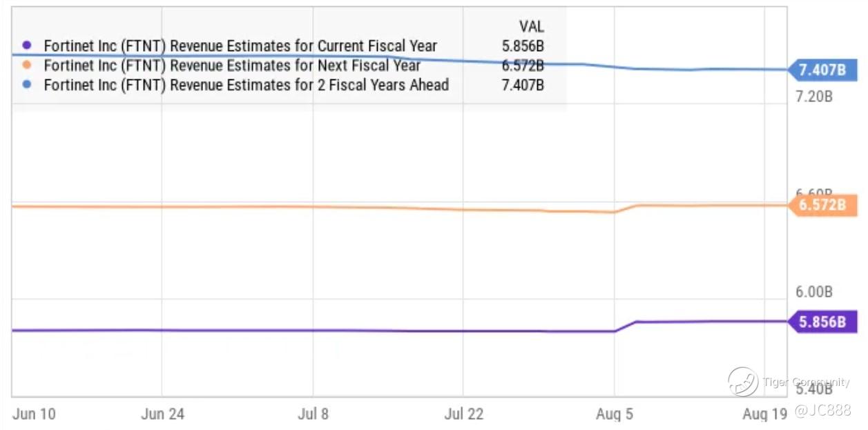Click the Jun 24 date label
The height and width of the screenshot is (430, 868).
coord(162,414)
